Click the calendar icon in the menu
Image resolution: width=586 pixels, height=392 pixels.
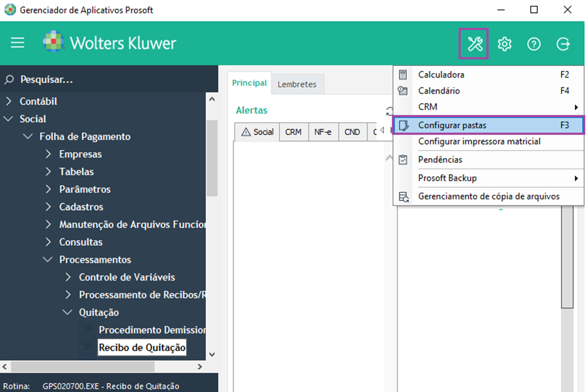403,91
